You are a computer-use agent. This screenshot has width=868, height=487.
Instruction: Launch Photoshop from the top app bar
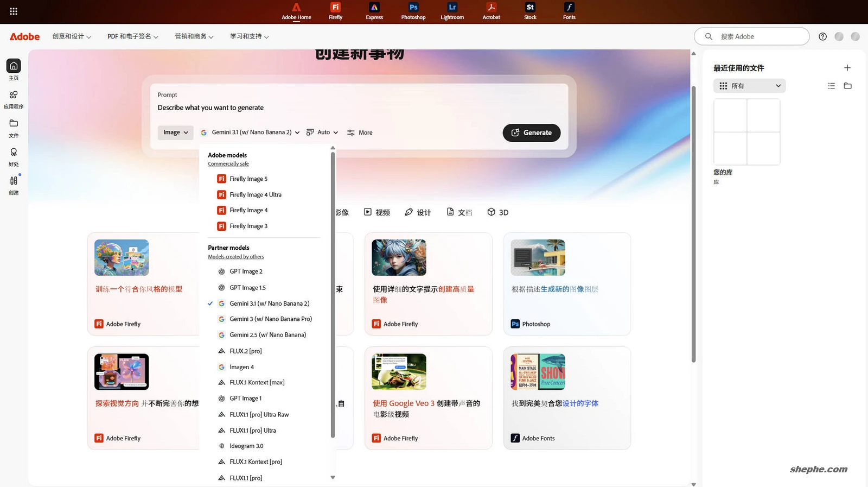point(413,11)
